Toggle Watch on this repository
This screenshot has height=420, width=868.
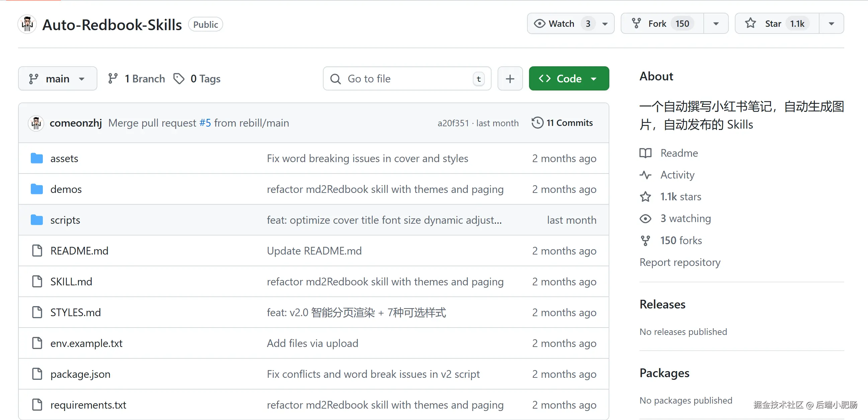[561, 24]
